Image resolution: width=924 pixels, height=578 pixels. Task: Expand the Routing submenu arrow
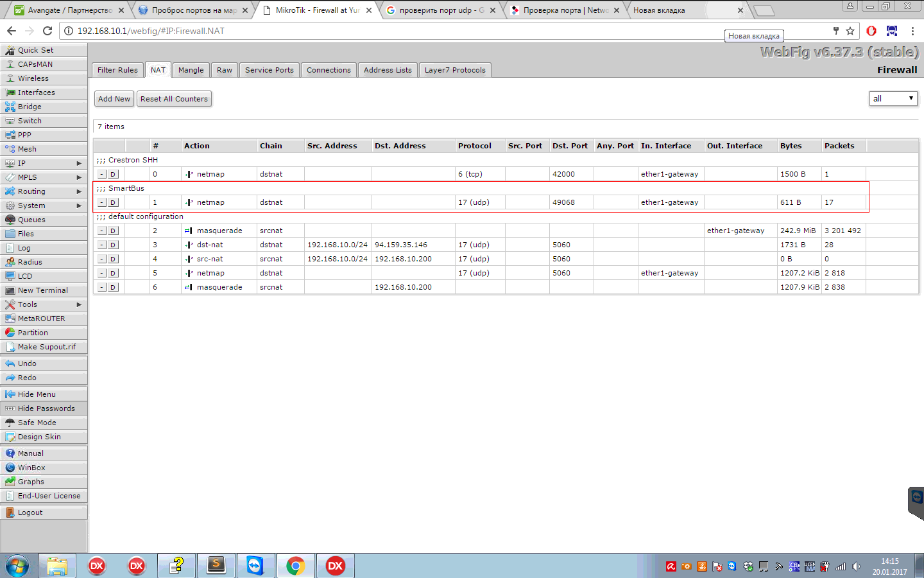(79, 191)
